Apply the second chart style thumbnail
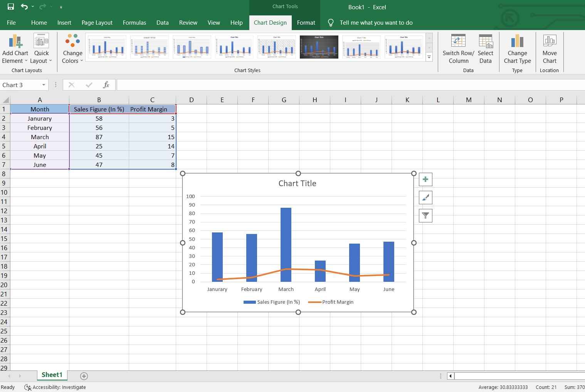585x392 pixels. point(150,47)
